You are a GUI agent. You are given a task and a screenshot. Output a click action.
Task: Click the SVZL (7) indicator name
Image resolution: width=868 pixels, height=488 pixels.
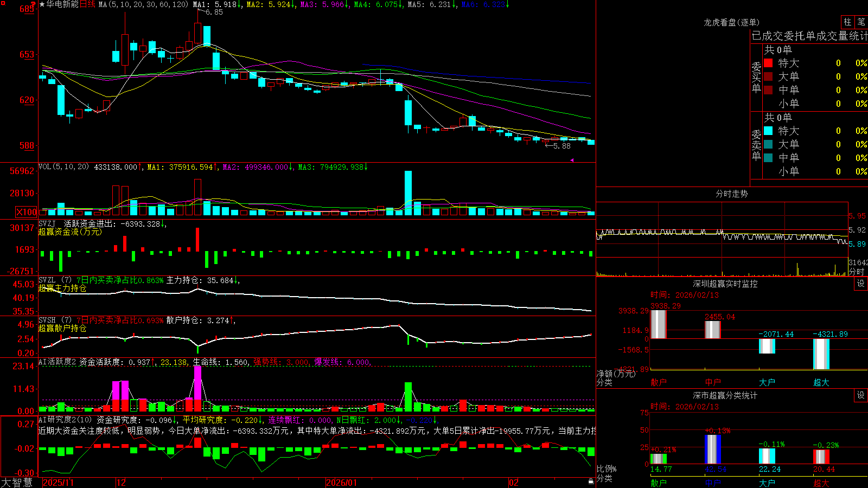(x=55, y=280)
